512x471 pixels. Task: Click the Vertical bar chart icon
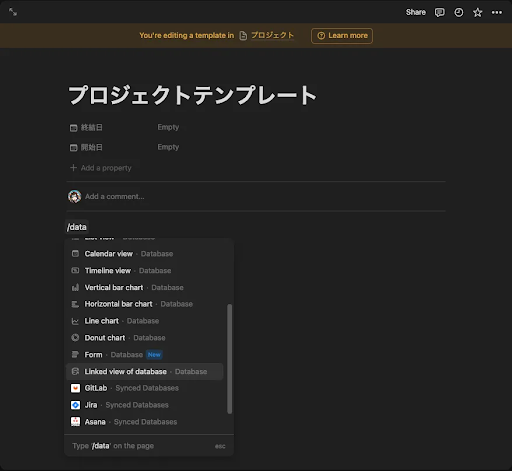coord(75,287)
